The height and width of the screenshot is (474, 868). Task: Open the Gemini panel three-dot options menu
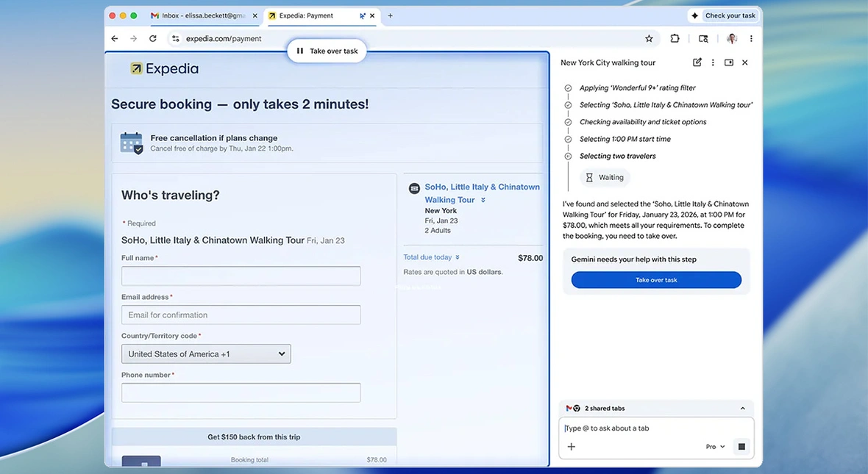pos(713,62)
